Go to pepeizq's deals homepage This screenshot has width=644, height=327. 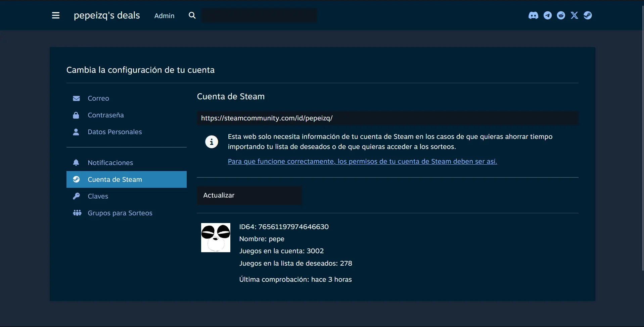pyautogui.click(x=107, y=15)
